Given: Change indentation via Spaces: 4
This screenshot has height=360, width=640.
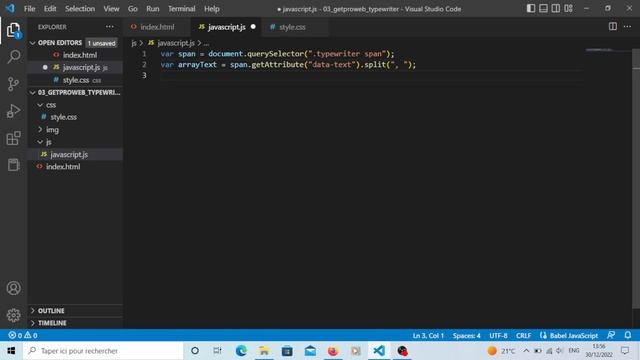Looking at the screenshot, I should click(467, 336).
